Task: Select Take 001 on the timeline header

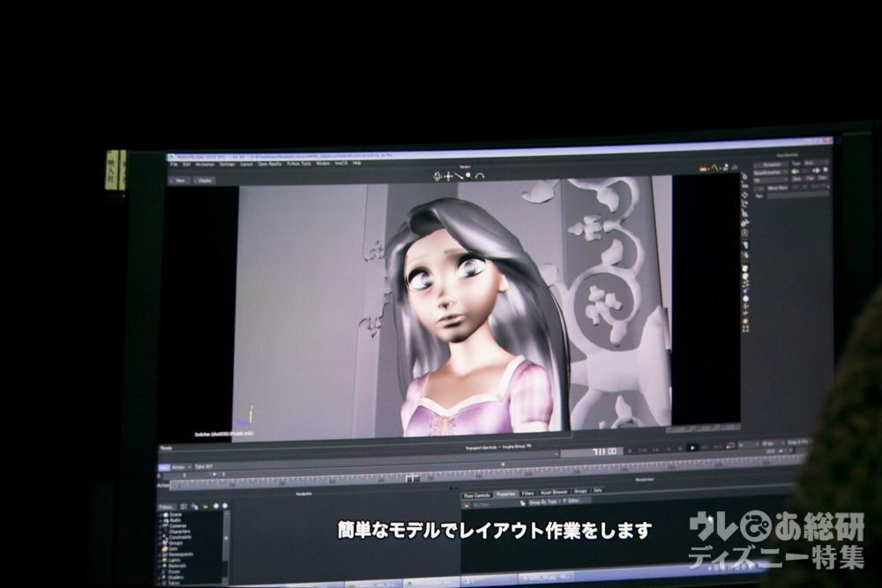Action: [204, 466]
